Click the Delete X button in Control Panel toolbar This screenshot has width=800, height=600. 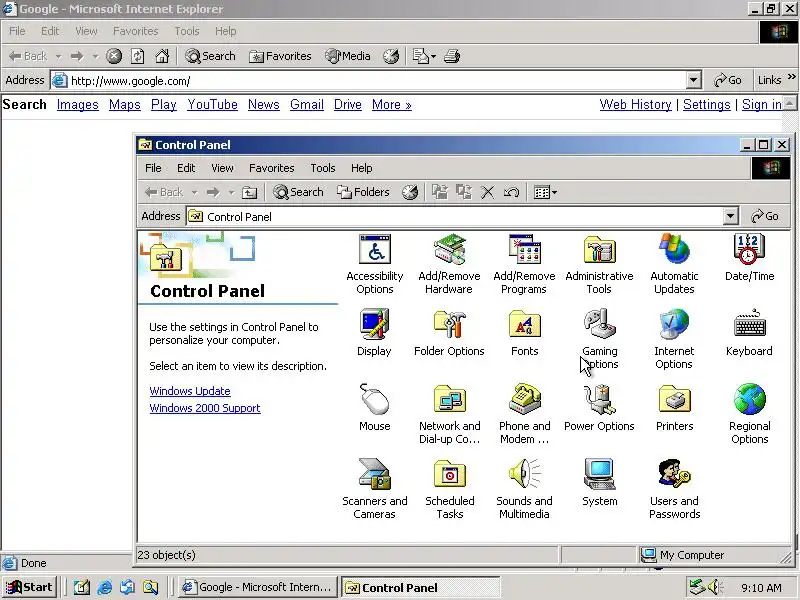coord(487,192)
